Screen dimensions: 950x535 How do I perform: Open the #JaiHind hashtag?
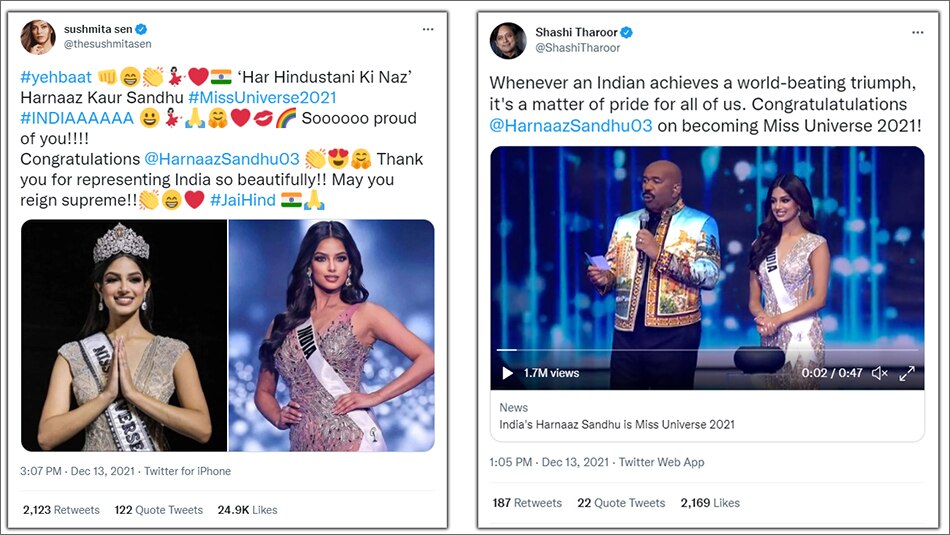tap(242, 201)
